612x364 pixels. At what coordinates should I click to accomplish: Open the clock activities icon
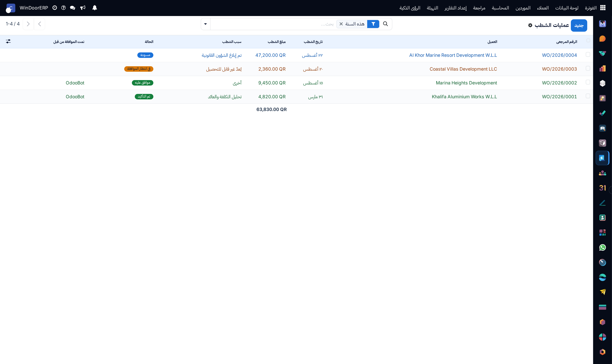pyautogui.click(x=54, y=8)
